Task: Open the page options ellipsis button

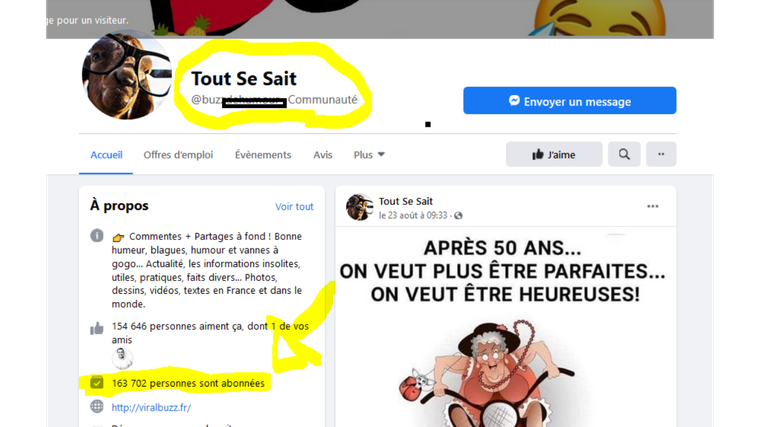Action: click(x=661, y=154)
